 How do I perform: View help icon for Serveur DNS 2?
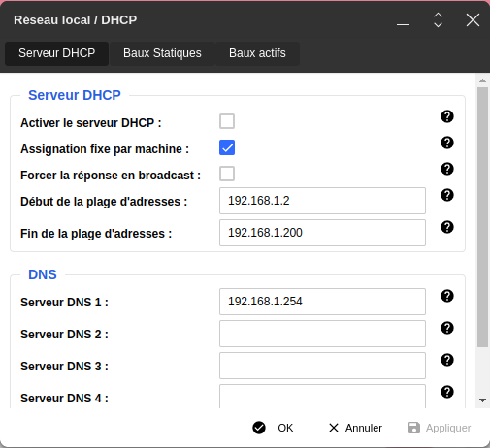(x=447, y=328)
